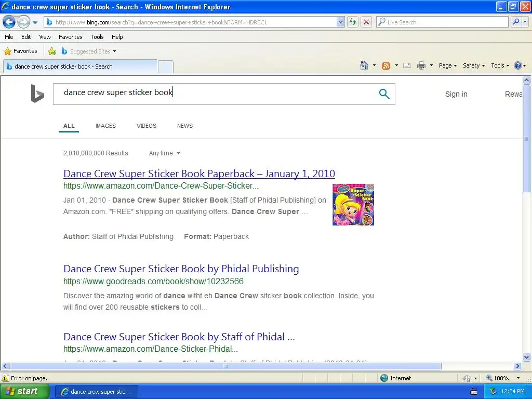Viewport: 532px width, 399px height.
Task: Open the Tools command bar menu
Action: coord(500,65)
